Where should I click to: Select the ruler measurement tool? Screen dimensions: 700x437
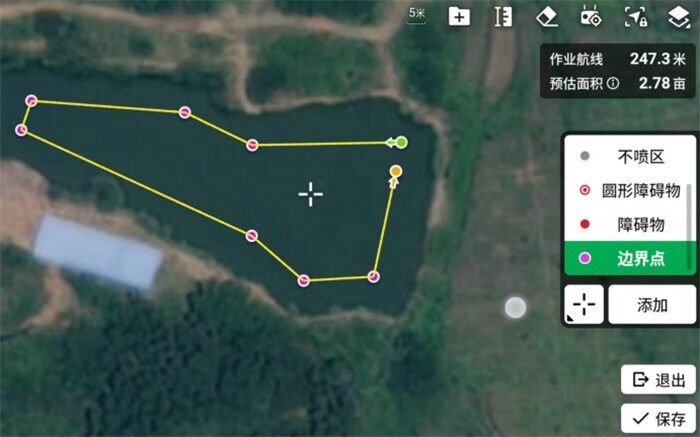coord(503,17)
